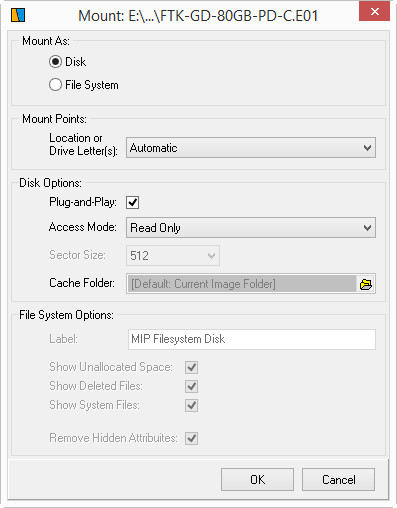Open the Automatic drive letter dropdown

click(251, 148)
